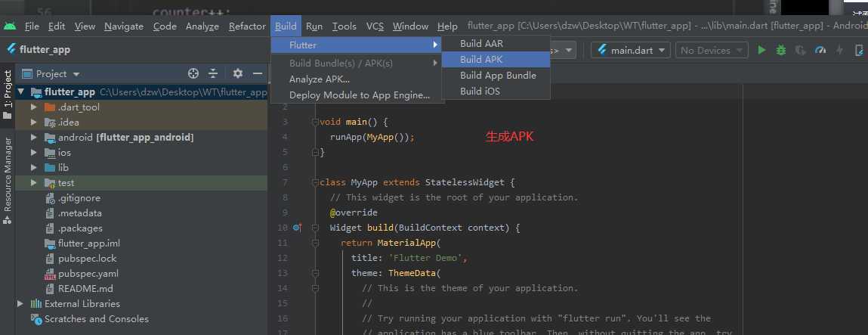Click the run with coverage icon
868x335 pixels.
click(800, 50)
